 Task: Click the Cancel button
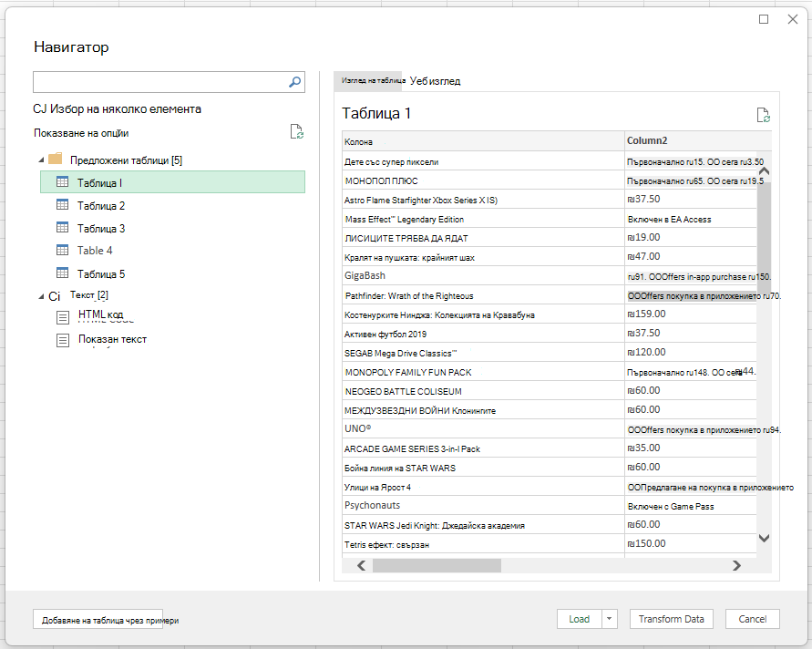click(x=753, y=619)
